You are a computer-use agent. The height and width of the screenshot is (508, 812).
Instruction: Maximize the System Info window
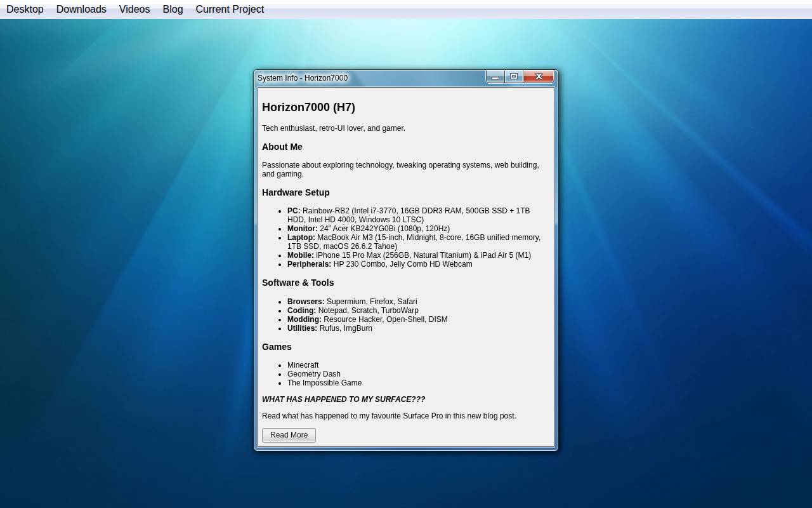pos(514,77)
